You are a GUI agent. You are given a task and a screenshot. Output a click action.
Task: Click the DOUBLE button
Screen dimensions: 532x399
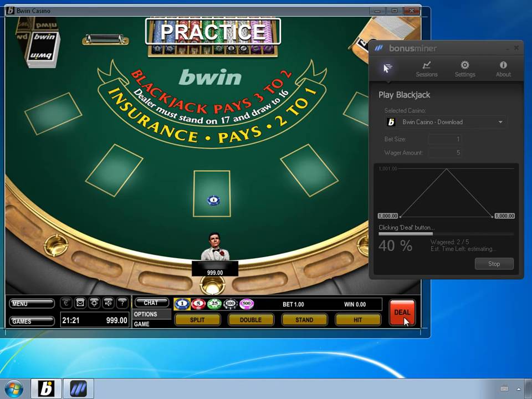(x=250, y=320)
